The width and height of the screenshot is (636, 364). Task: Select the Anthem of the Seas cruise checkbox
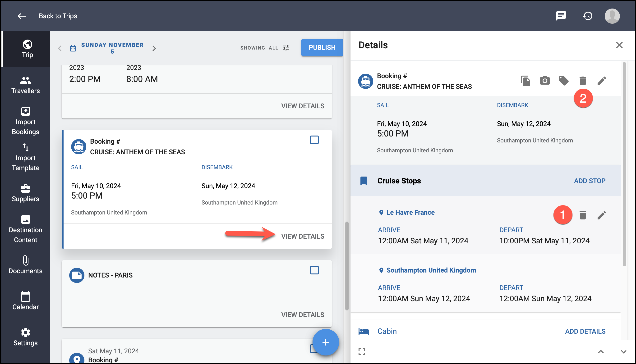click(314, 140)
